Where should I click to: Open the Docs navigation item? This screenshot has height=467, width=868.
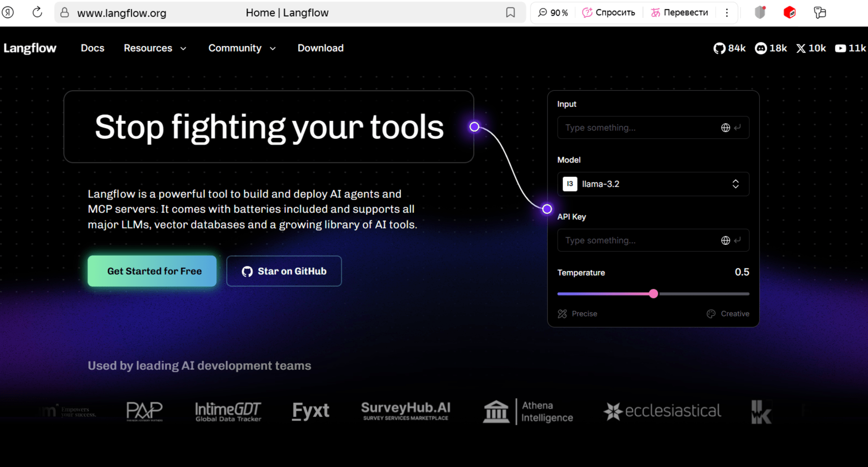click(92, 48)
